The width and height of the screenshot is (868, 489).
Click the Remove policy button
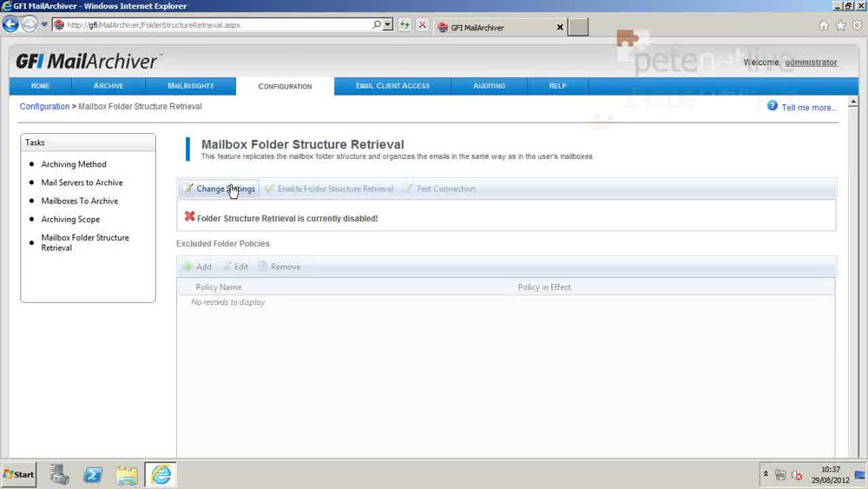279,267
